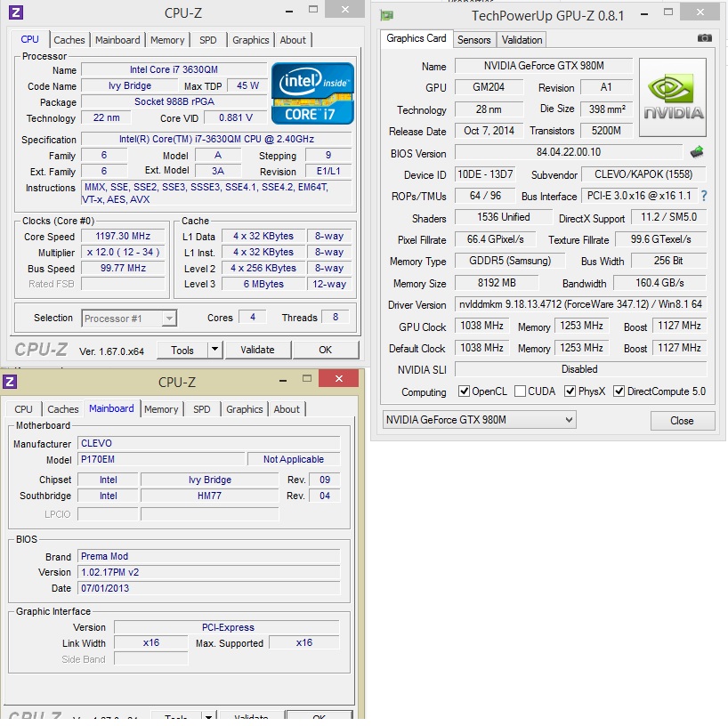The image size is (728, 726).
Task: Click the GPU-Z screenshot camera icon
Action: [704, 38]
